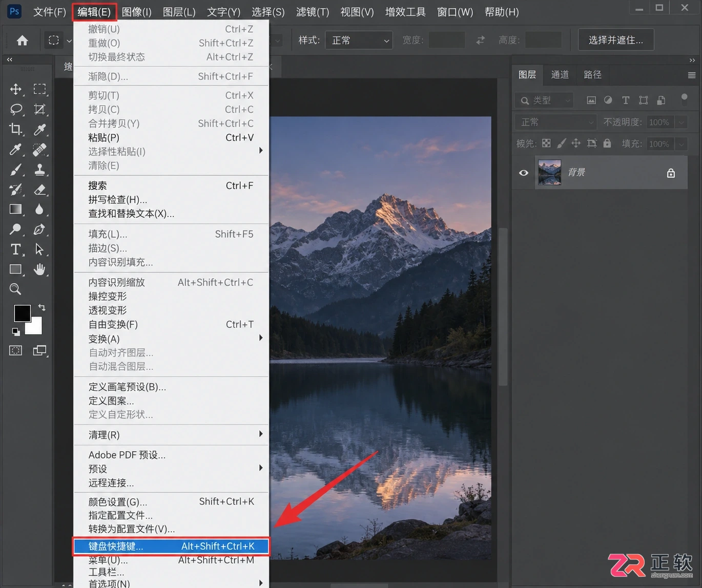The height and width of the screenshot is (588, 702).
Task: Expand the 选择性粘贴 submenu
Action: click(261, 151)
